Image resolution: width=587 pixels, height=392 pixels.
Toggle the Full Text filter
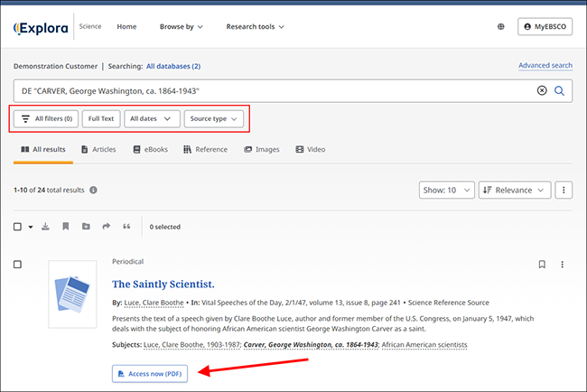coord(101,118)
